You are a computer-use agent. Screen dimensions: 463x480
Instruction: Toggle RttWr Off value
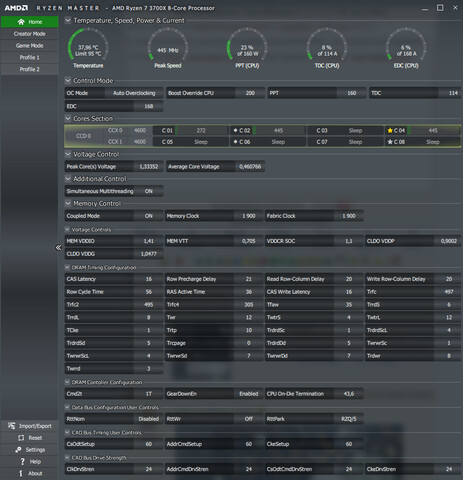coord(249,419)
